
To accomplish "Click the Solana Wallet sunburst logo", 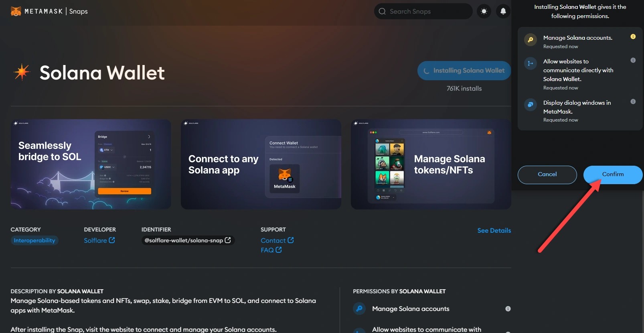I will (x=22, y=72).
